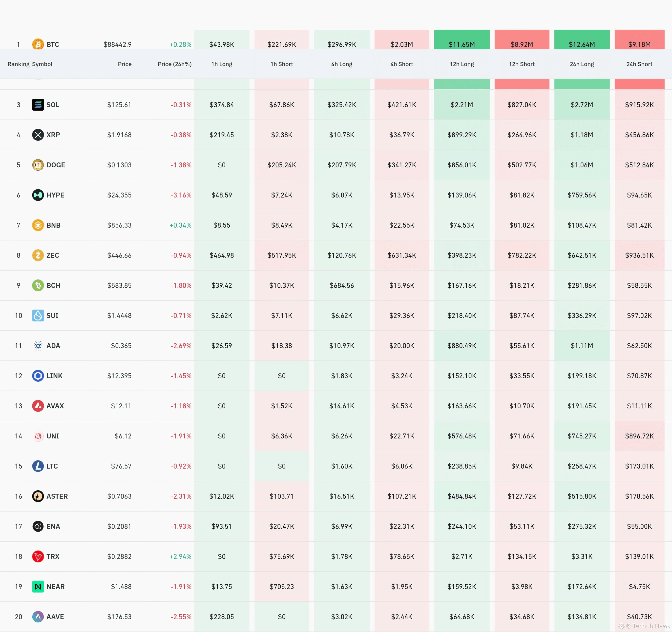Click the TRON TRX icon

coord(38,556)
